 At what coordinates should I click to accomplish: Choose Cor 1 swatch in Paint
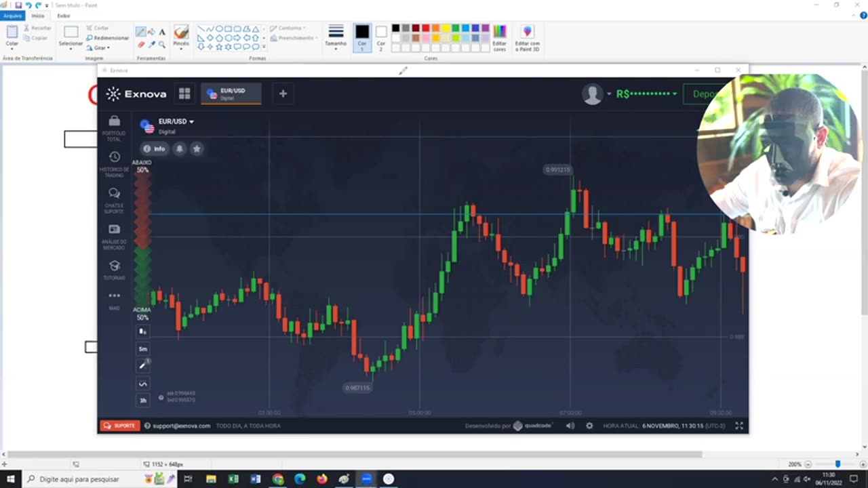coord(362,38)
